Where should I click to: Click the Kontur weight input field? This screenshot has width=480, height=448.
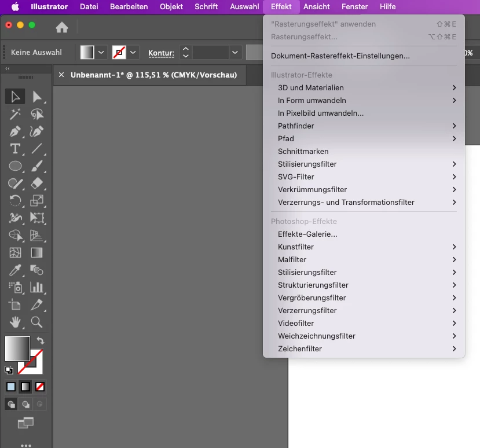pos(211,52)
